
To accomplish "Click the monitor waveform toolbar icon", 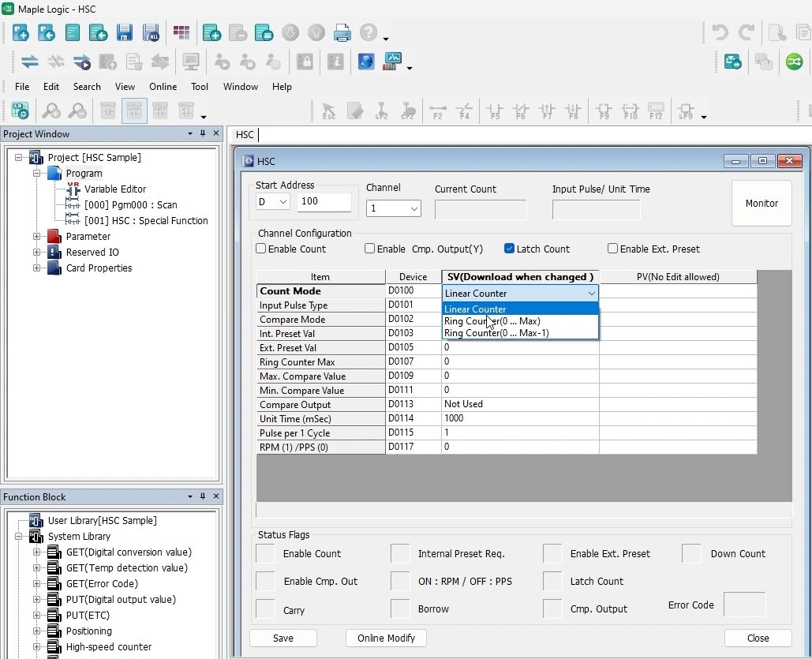I will coord(392,62).
